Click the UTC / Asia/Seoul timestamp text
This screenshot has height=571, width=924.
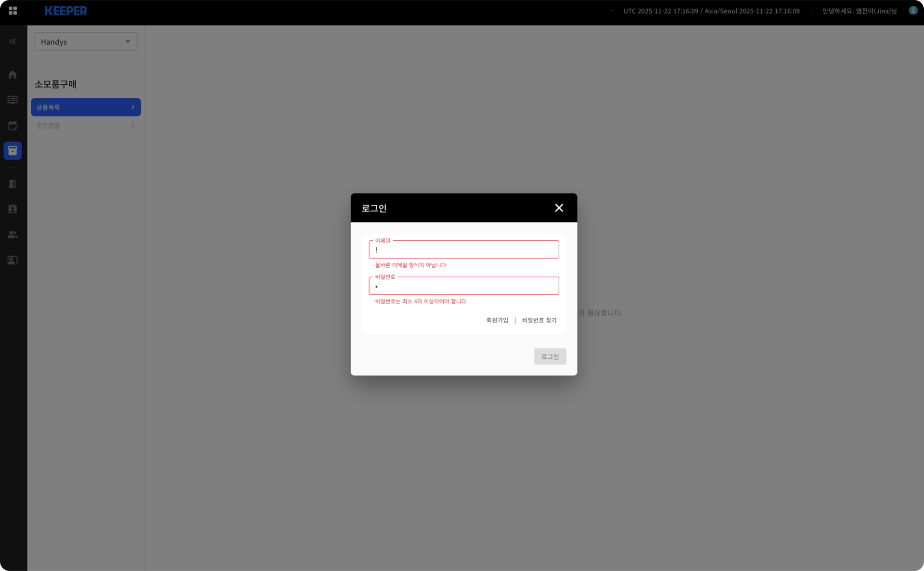711,11
